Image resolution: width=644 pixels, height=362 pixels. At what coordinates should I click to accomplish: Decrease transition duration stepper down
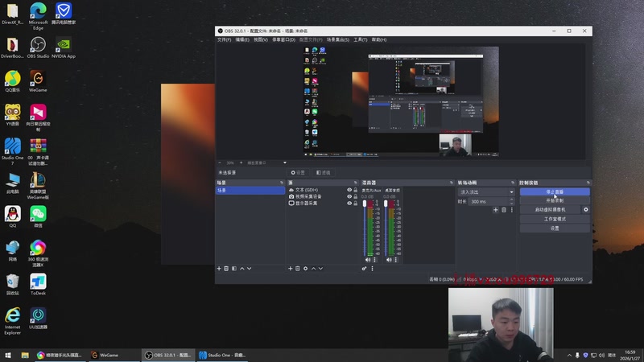click(512, 204)
